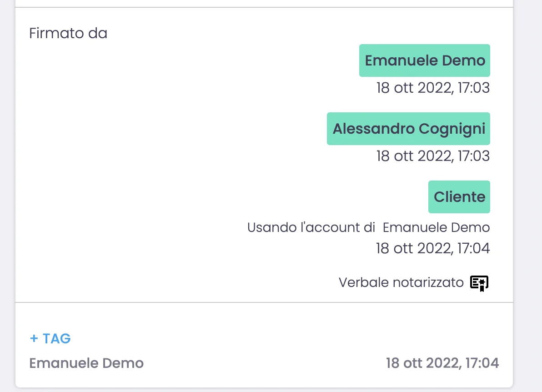Add a new tag with + TAG
Viewport: 542px width, 392px height.
pos(50,338)
